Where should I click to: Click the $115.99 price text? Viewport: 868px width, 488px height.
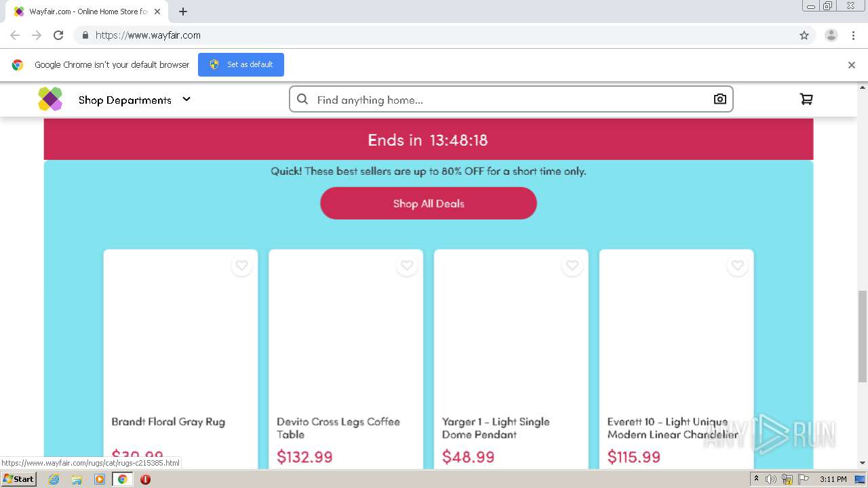point(633,457)
